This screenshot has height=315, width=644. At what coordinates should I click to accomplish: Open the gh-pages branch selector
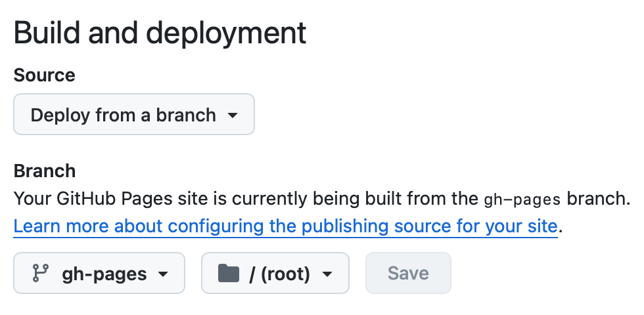[x=99, y=273]
